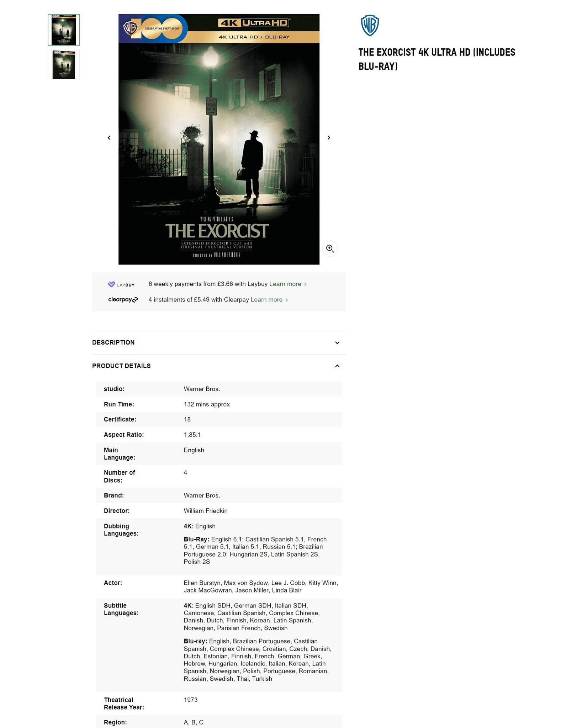
Task: Click '4 instalments of £5.49' text
Action: tap(179, 300)
